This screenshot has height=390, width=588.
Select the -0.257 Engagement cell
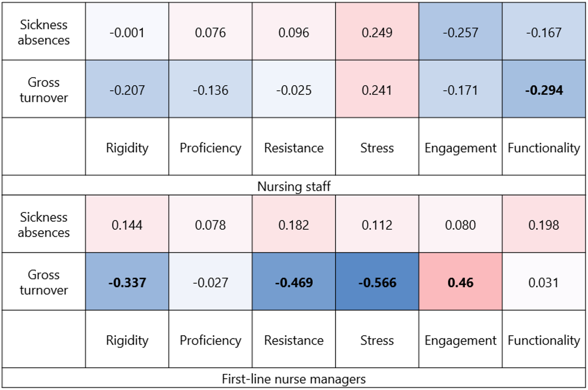[x=460, y=32]
